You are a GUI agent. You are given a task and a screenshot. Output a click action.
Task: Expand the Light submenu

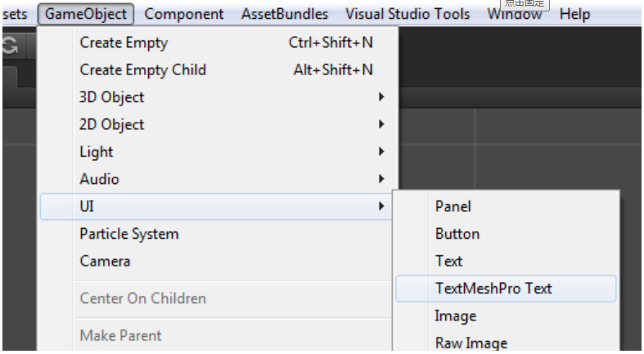point(97,152)
